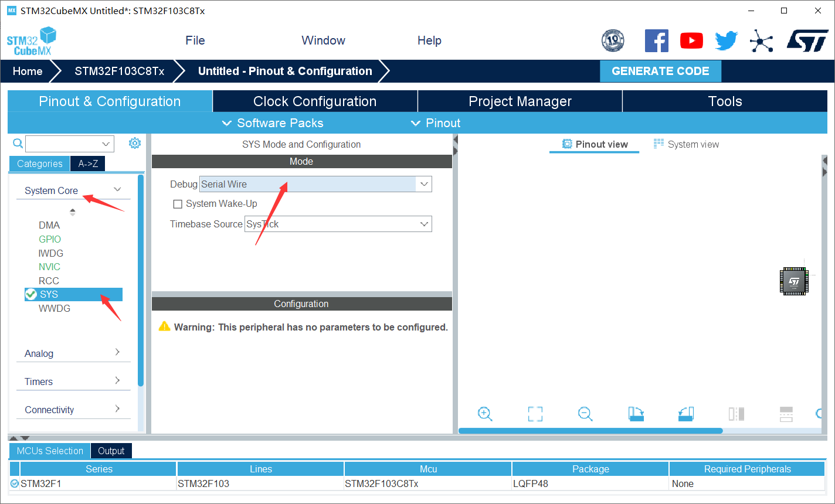Select the Pinout view tab

[x=595, y=144]
